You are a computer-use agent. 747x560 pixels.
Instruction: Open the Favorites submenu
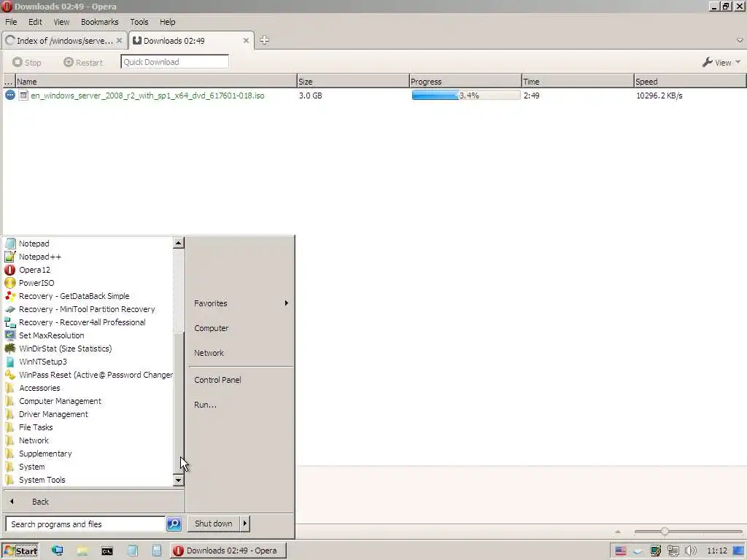coord(241,303)
